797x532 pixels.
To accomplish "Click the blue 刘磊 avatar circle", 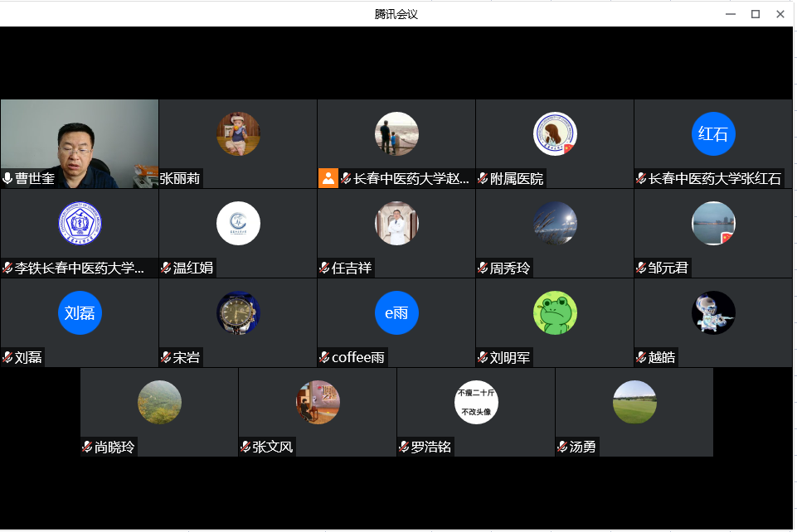I will click(x=80, y=312).
